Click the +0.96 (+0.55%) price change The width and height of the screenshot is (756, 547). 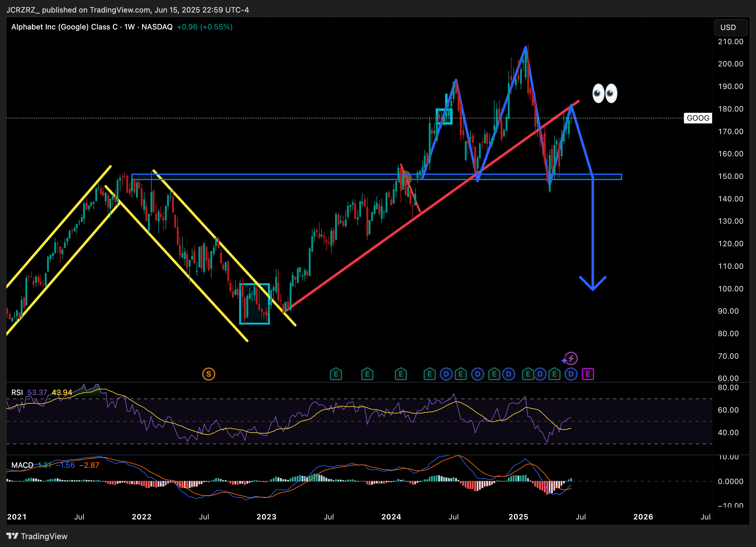[204, 27]
